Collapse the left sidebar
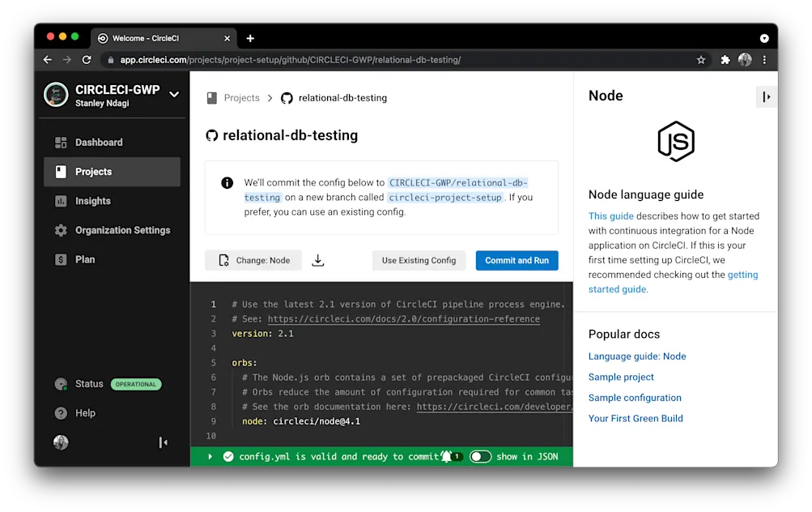Viewport: 812px width, 512px height. pyautogui.click(x=163, y=442)
